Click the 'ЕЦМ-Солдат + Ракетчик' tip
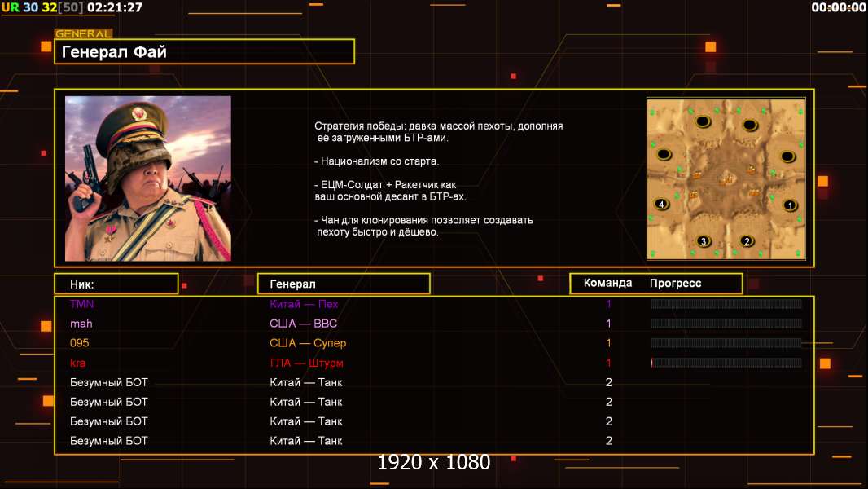Viewport: 868px width, 489px height. pos(390,191)
